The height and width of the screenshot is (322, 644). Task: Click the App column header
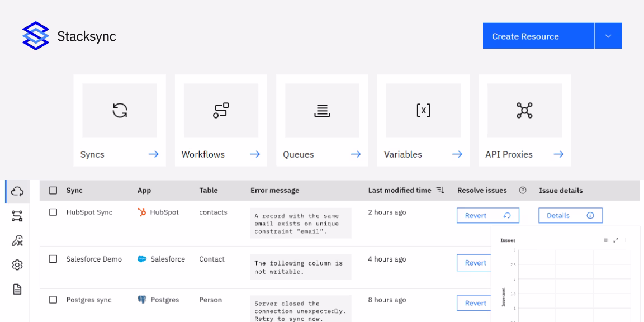144,191
